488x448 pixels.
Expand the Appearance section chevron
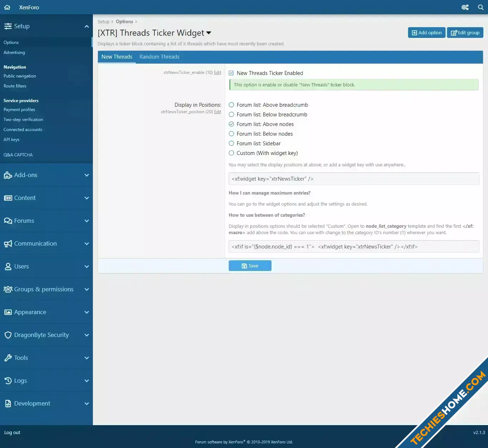tap(86, 312)
